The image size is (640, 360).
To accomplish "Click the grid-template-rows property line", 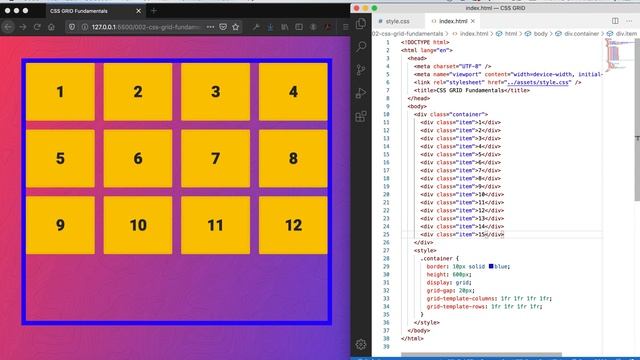I will [484, 306].
